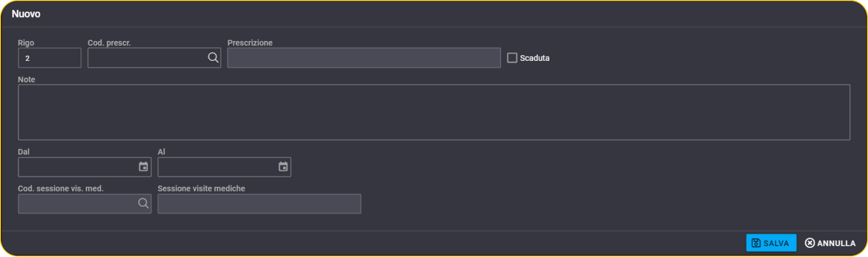The image size is (868, 257).
Task: Click the Cod. sessione vis. med. magnifier icon
Action: [143, 203]
